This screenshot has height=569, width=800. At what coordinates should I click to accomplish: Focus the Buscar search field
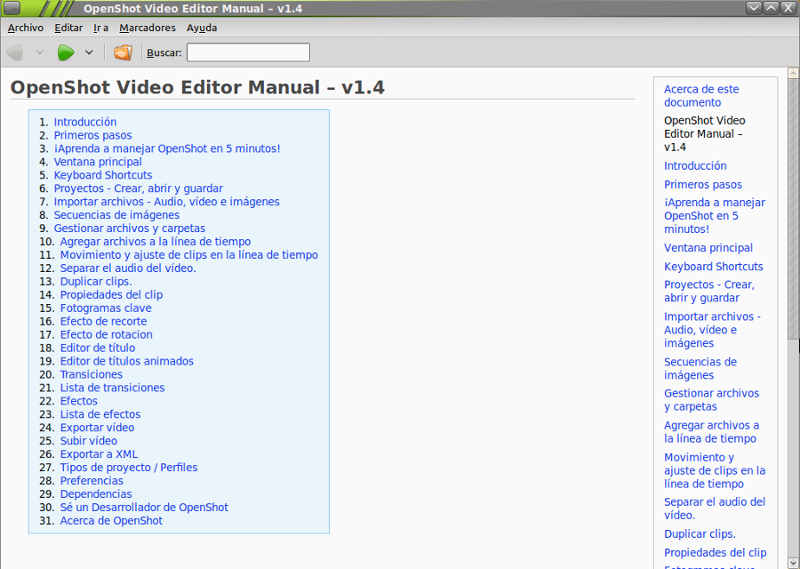248,53
